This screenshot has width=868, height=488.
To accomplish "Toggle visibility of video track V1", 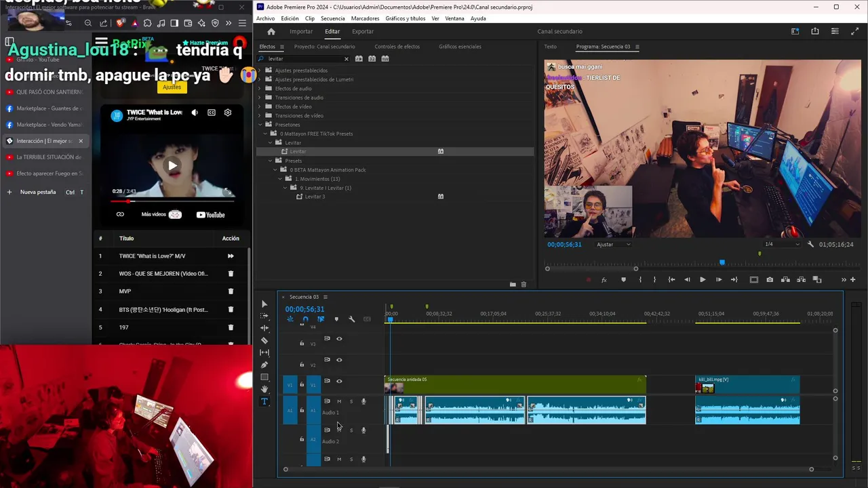I will [339, 381].
